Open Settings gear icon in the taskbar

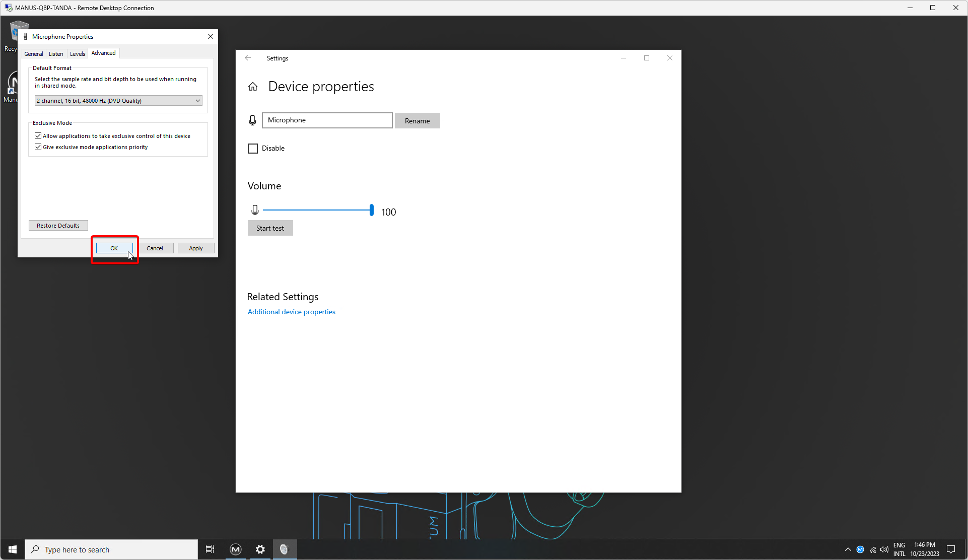[x=260, y=549]
